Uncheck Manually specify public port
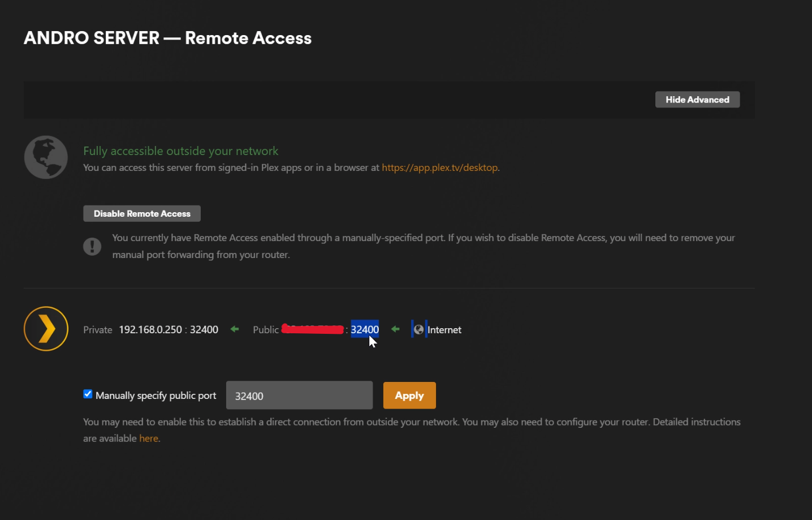 [x=88, y=394]
